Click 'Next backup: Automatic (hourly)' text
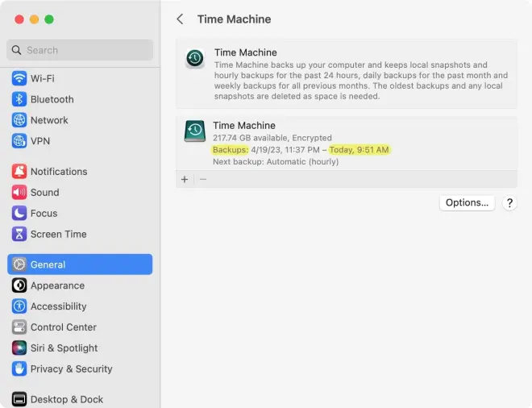This screenshot has width=532, height=408. pos(276,161)
